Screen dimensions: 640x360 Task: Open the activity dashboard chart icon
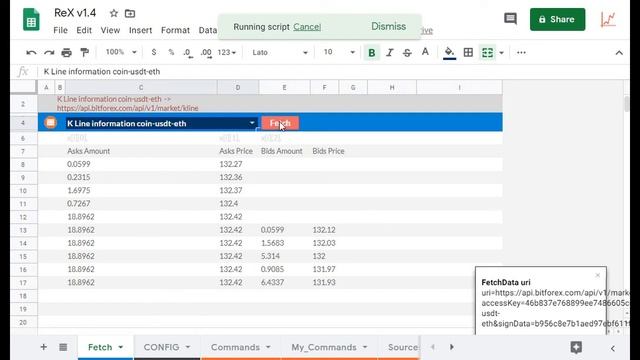[x=608, y=19]
